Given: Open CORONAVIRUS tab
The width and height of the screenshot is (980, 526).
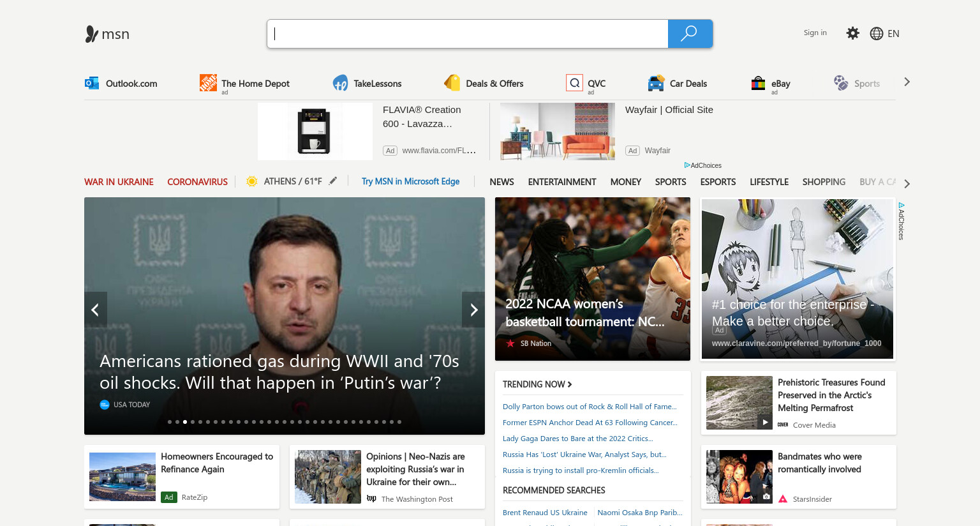Looking at the screenshot, I should 197,182.
